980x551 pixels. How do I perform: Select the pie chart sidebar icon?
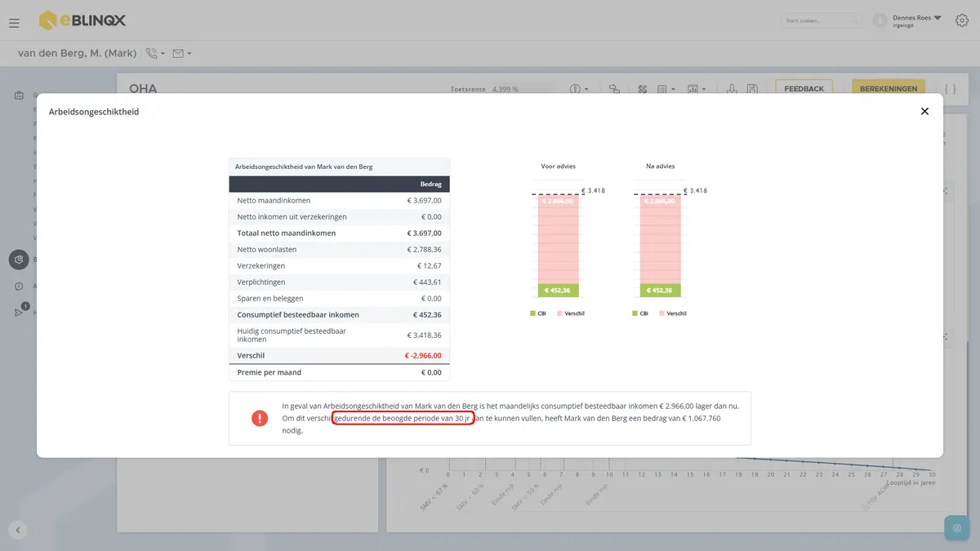coord(19,260)
